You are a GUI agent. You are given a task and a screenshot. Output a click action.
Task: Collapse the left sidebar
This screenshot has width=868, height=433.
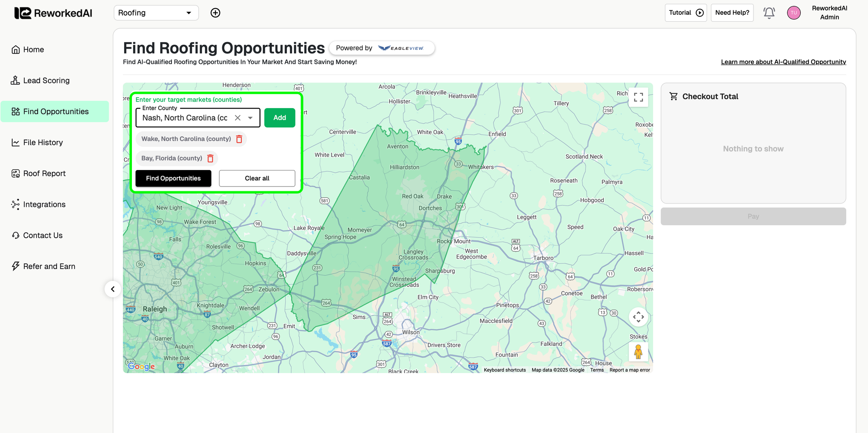pyautogui.click(x=113, y=289)
